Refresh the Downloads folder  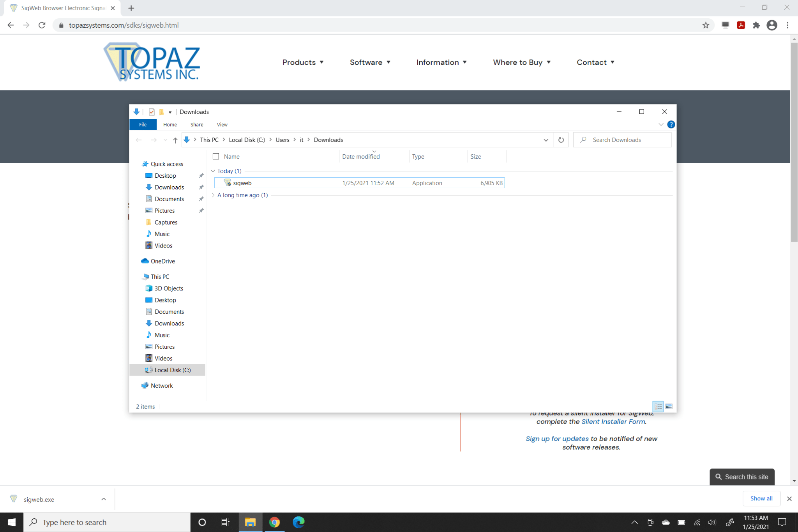(x=561, y=140)
